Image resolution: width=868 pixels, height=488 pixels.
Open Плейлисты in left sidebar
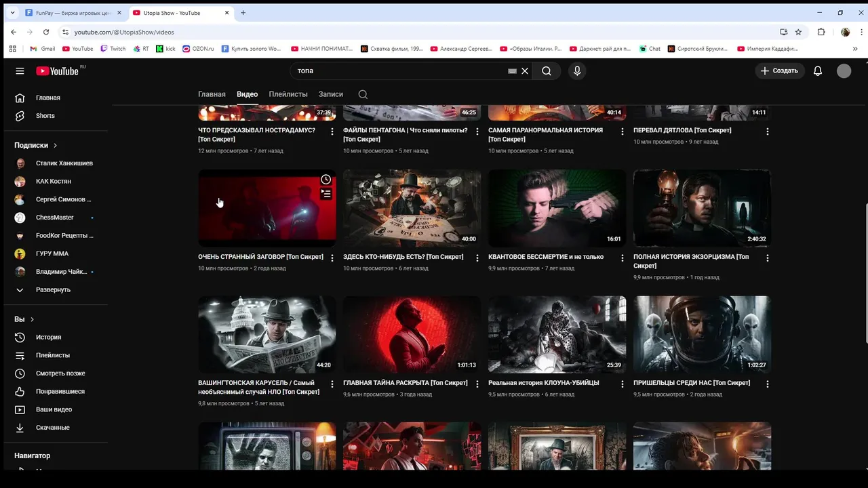tap(54, 355)
